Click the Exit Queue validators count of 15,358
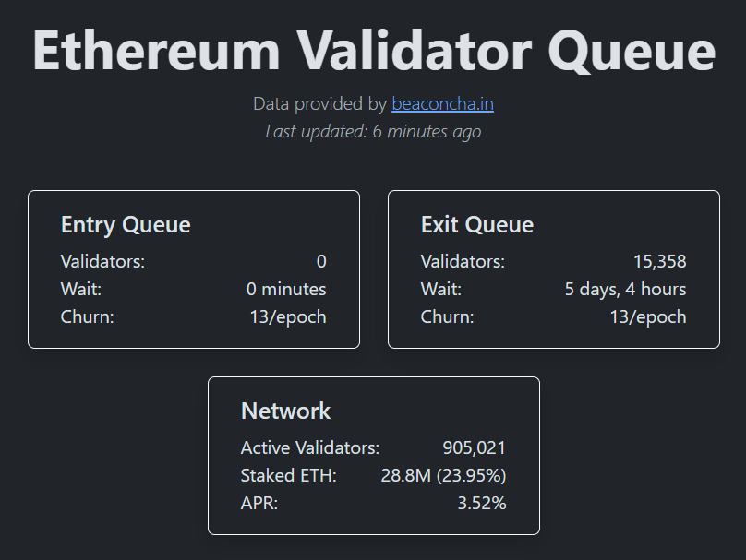Image resolution: width=746 pixels, height=560 pixels. click(x=663, y=261)
